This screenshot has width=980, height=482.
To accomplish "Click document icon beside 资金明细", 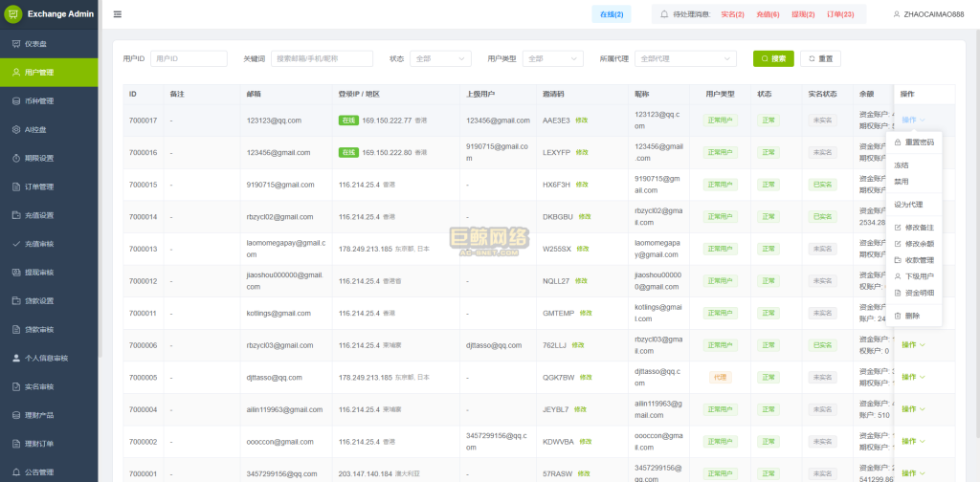I will click(x=898, y=293).
